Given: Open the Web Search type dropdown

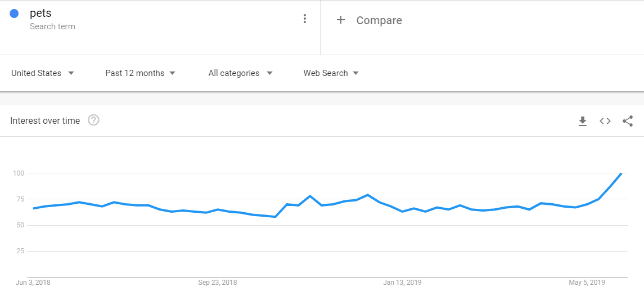Looking at the screenshot, I should coord(331,73).
